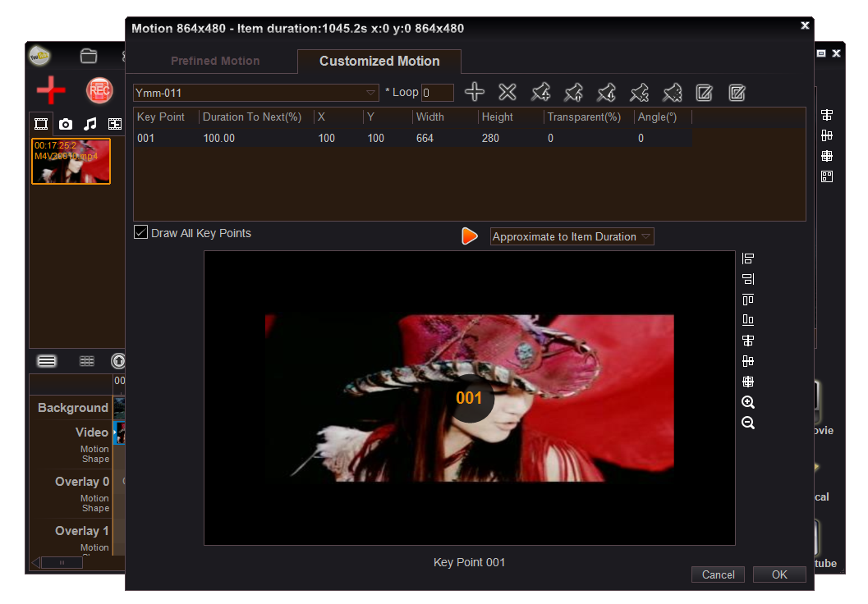Screen dimensions: 868x604
Task: Select key point 001 table row
Action: (x=412, y=138)
